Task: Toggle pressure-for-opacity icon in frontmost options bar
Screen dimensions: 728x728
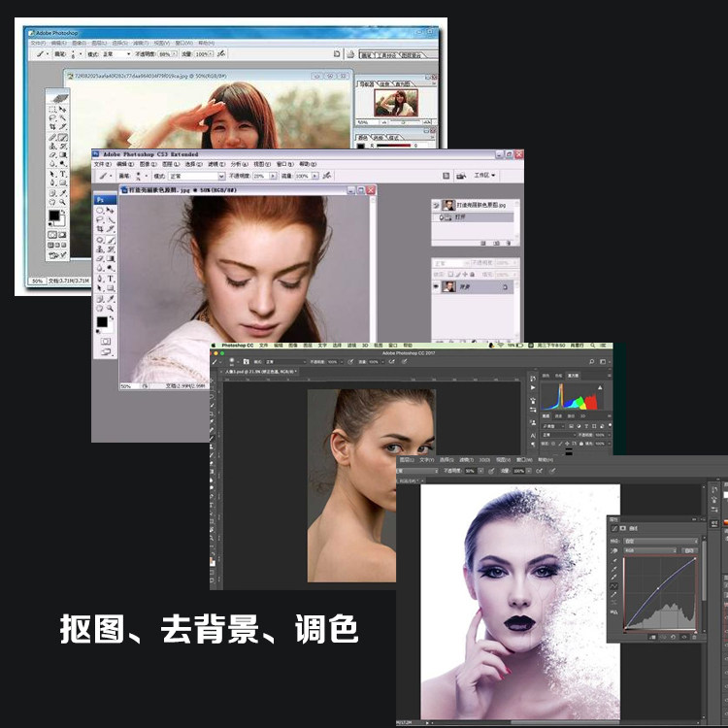Action: pos(491,471)
